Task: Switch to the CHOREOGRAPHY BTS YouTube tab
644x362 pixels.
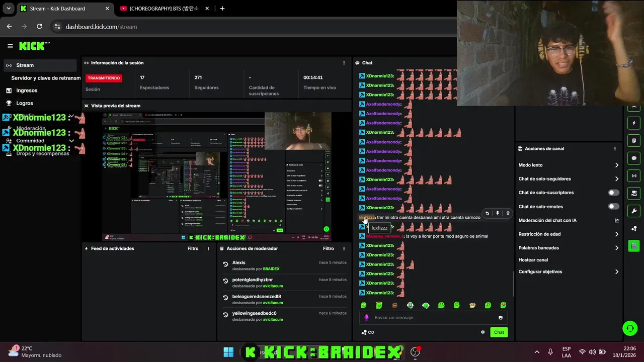Action: pos(164,9)
